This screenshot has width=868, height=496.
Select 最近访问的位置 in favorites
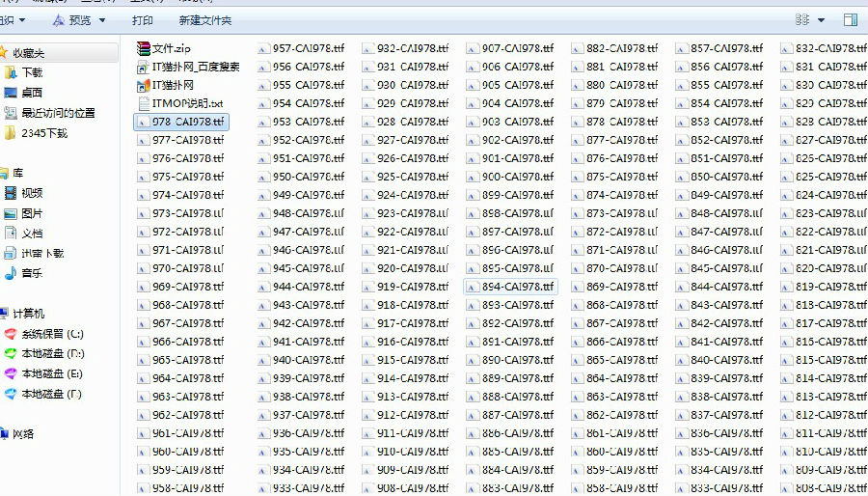58,113
